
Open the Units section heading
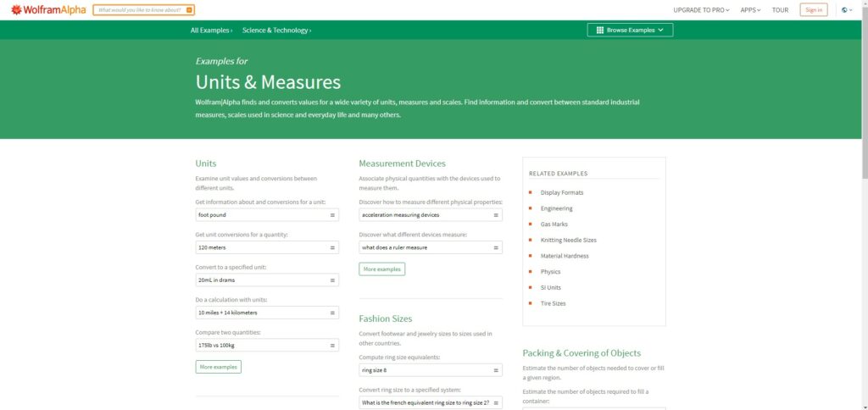click(x=206, y=163)
